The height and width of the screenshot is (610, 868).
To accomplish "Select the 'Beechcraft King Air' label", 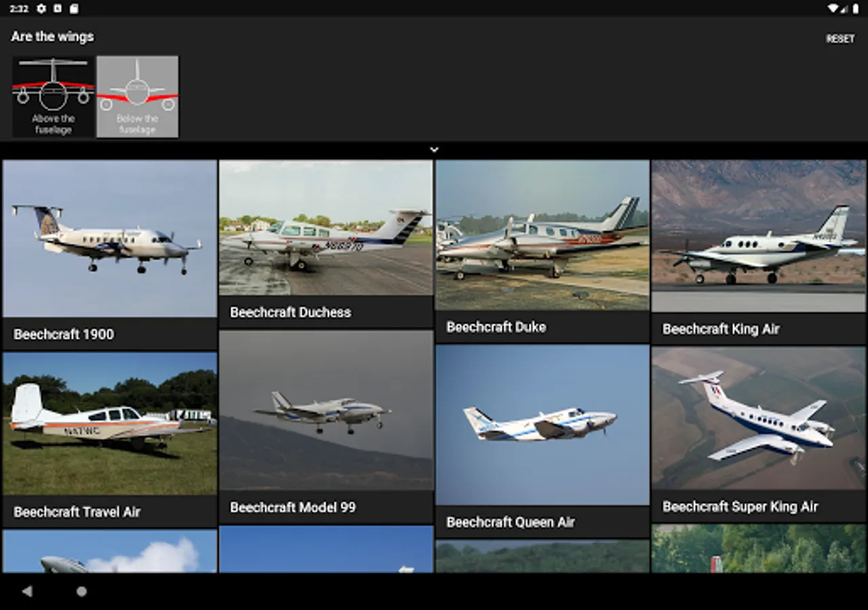I will (x=721, y=329).
